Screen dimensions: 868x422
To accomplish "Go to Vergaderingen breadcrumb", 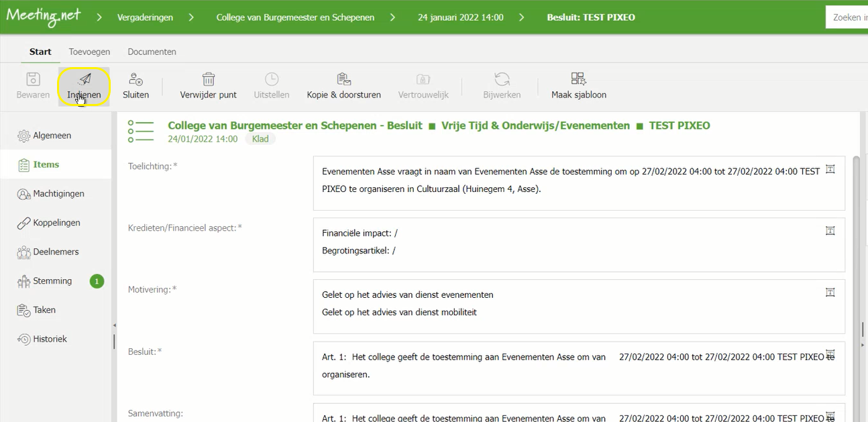I will click(144, 17).
